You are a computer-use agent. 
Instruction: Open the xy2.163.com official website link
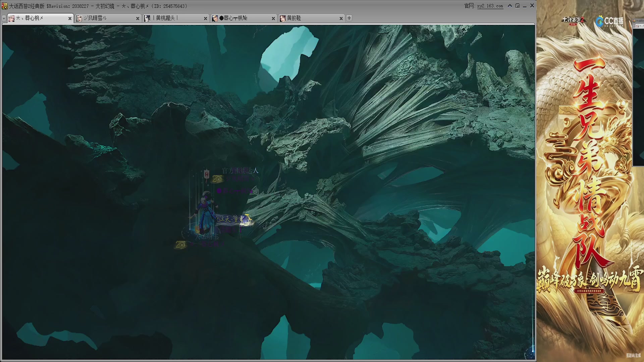pos(490,6)
